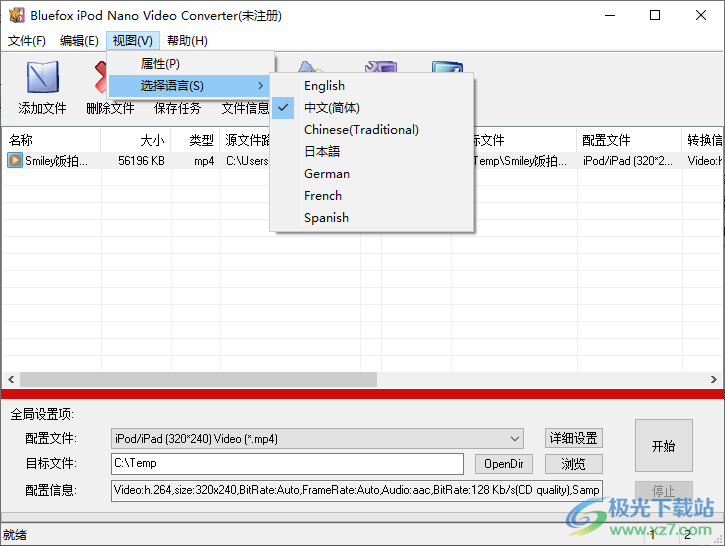Expand the 选择语言(S) submenu
The height and width of the screenshot is (546, 725).
click(x=191, y=86)
